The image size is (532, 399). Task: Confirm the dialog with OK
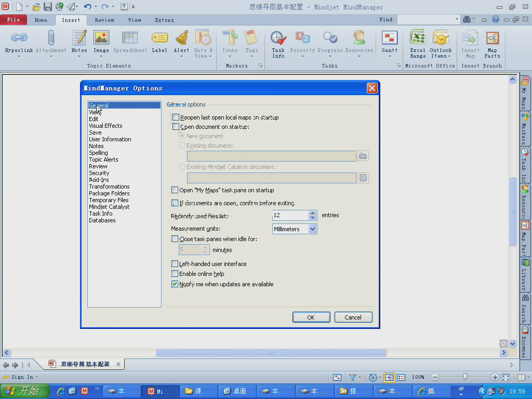311,317
